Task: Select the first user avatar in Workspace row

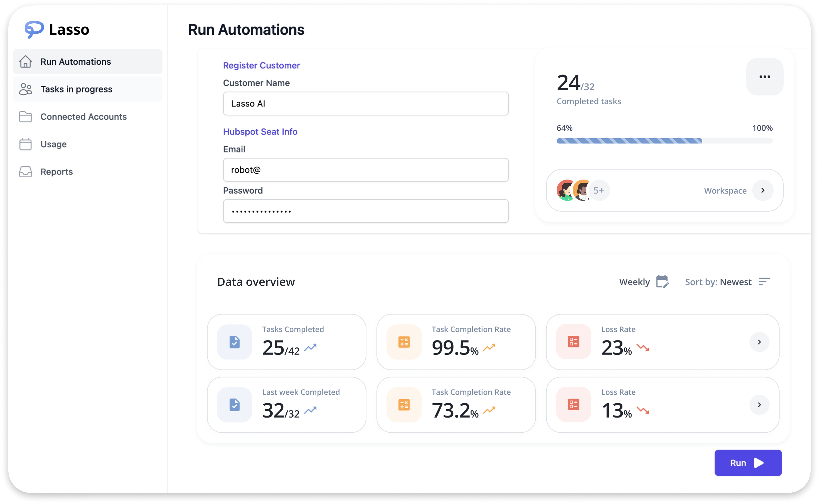Action: [566, 190]
